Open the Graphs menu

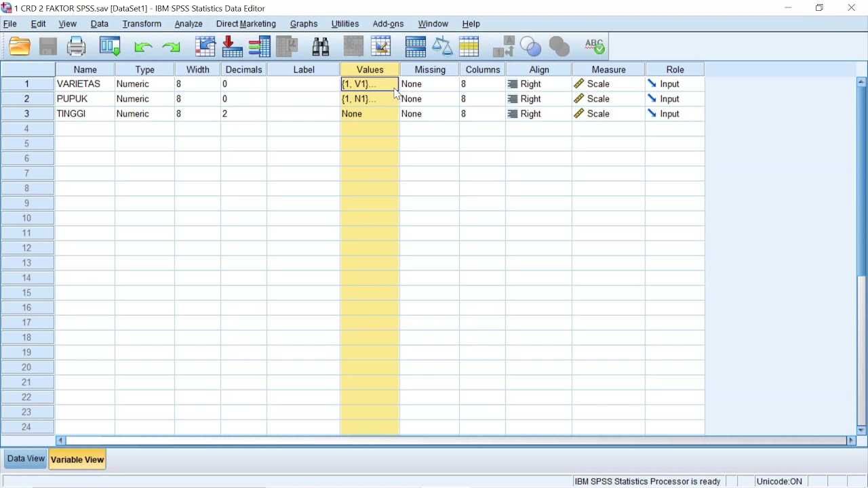pyautogui.click(x=304, y=24)
